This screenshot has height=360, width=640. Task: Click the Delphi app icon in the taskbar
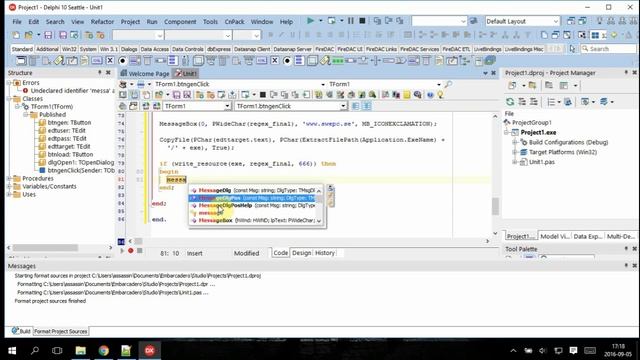[149, 350]
